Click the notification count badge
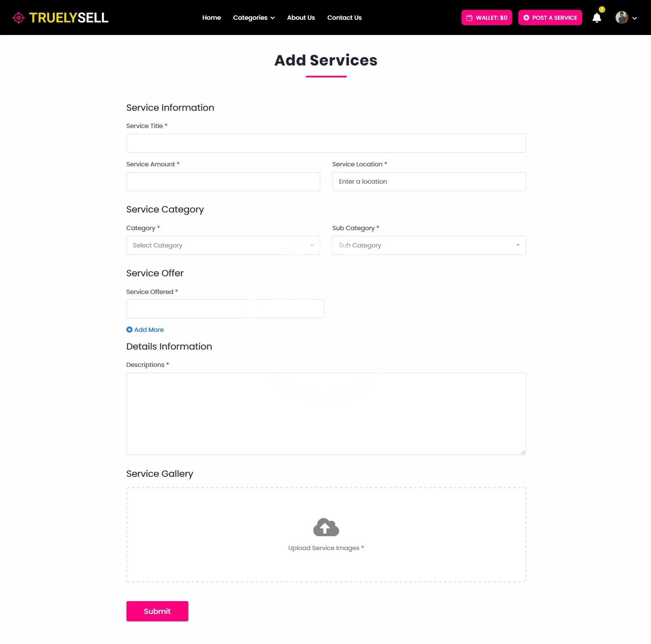The height and width of the screenshot is (644, 651). tap(602, 9)
